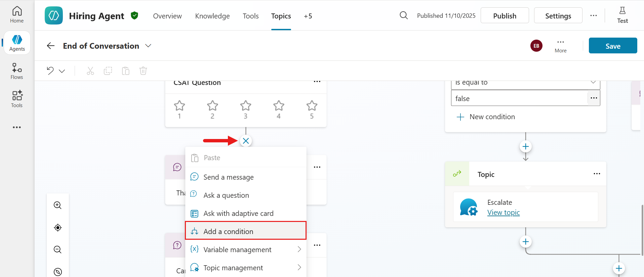Open Tools in the left sidebar

17,99
